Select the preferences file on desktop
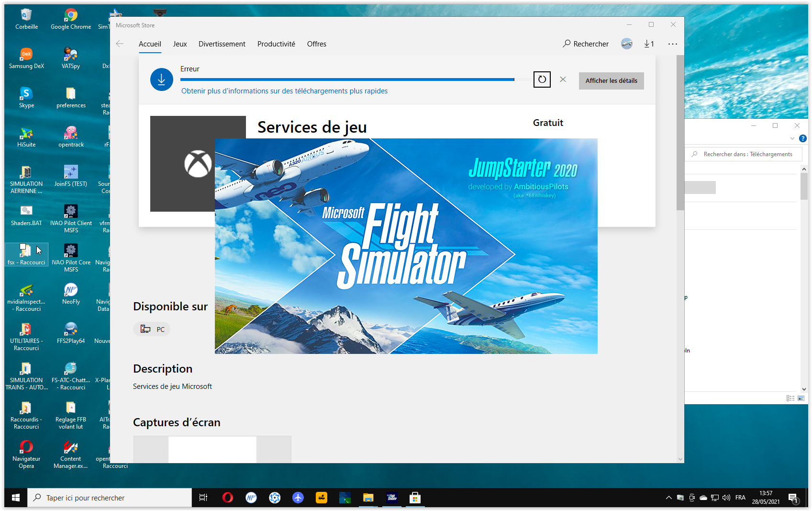 71,98
